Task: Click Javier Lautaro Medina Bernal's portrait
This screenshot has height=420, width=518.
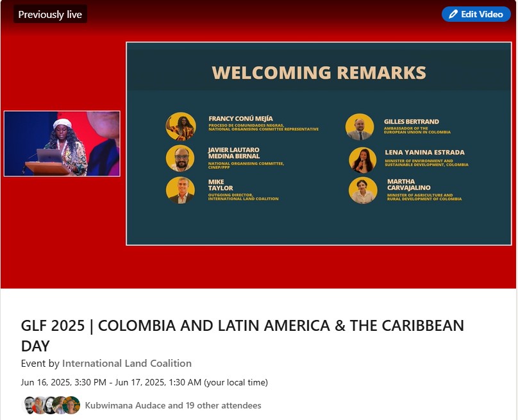Action: tap(180, 158)
